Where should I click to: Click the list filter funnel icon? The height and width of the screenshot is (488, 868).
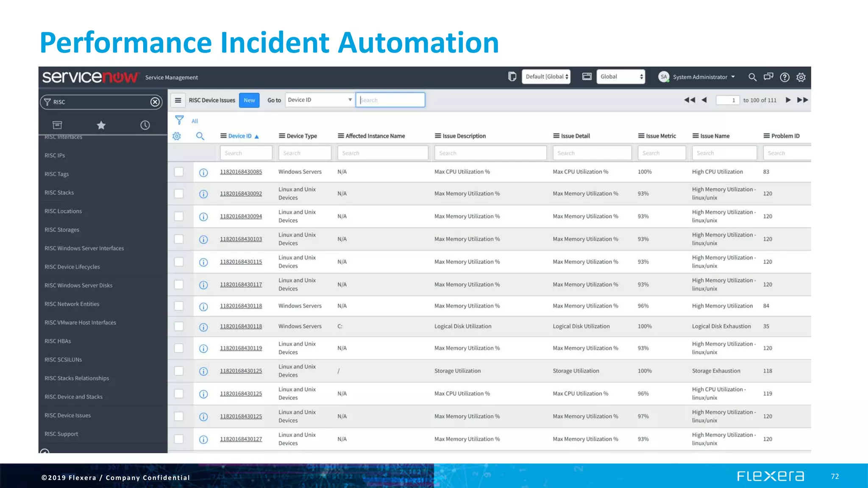(179, 120)
